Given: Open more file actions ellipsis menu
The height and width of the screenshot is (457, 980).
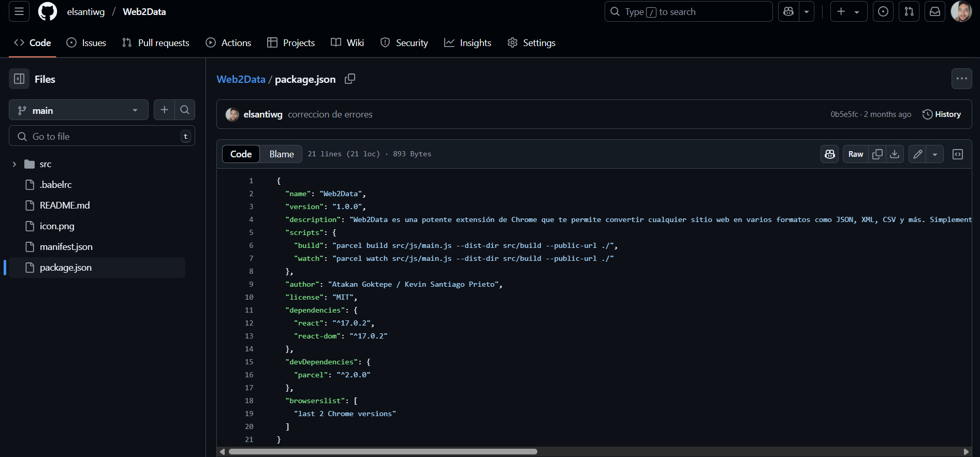Looking at the screenshot, I should coord(962,79).
